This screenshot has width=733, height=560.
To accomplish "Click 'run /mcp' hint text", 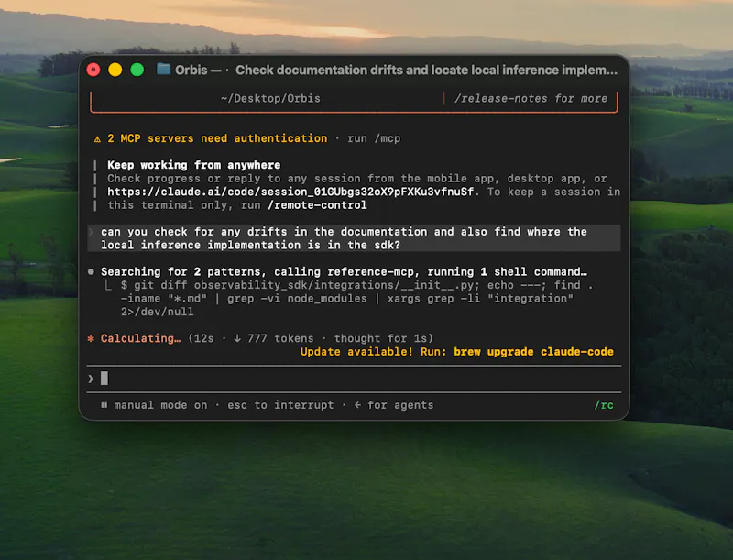I will click(374, 138).
